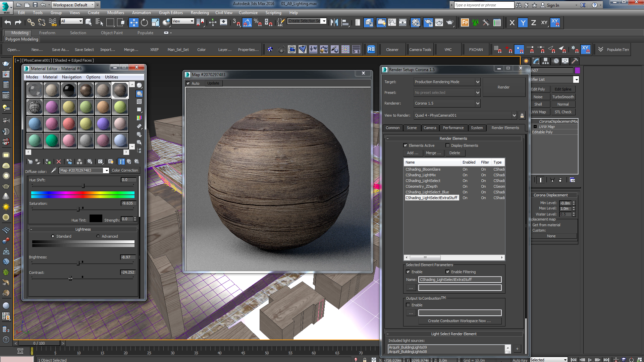Screen dimensions: 644x362
Task: Open the Modifiers menu
Action: pyautogui.click(x=116, y=13)
